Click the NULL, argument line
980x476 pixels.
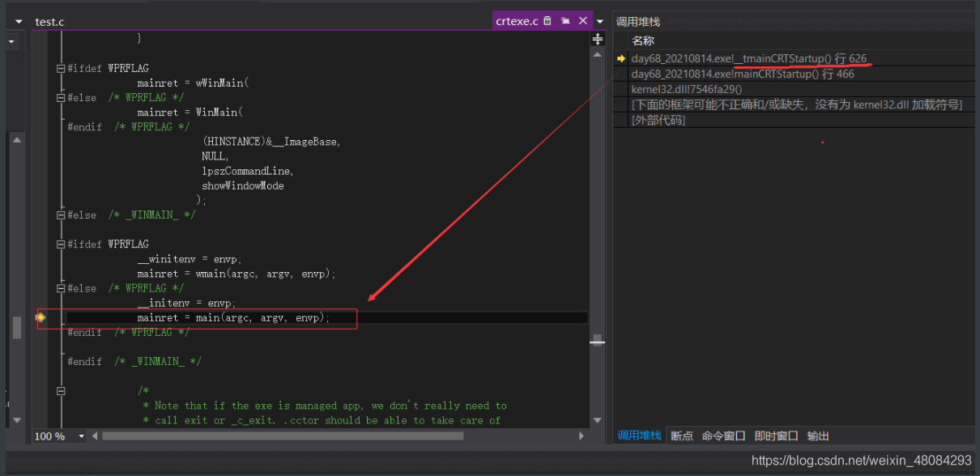(215, 156)
